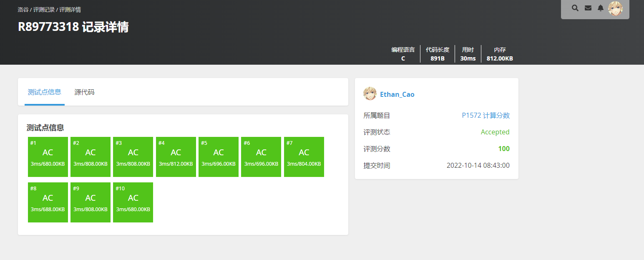Screen dimensions: 644x260
Task: Switch to the 源代码 tab
Action: point(85,92)
